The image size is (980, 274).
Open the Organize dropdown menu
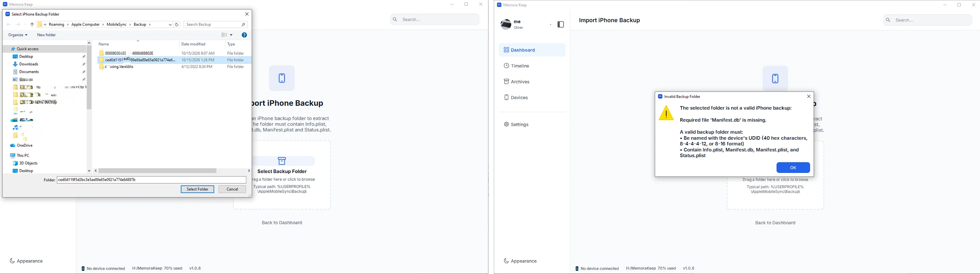18,35
